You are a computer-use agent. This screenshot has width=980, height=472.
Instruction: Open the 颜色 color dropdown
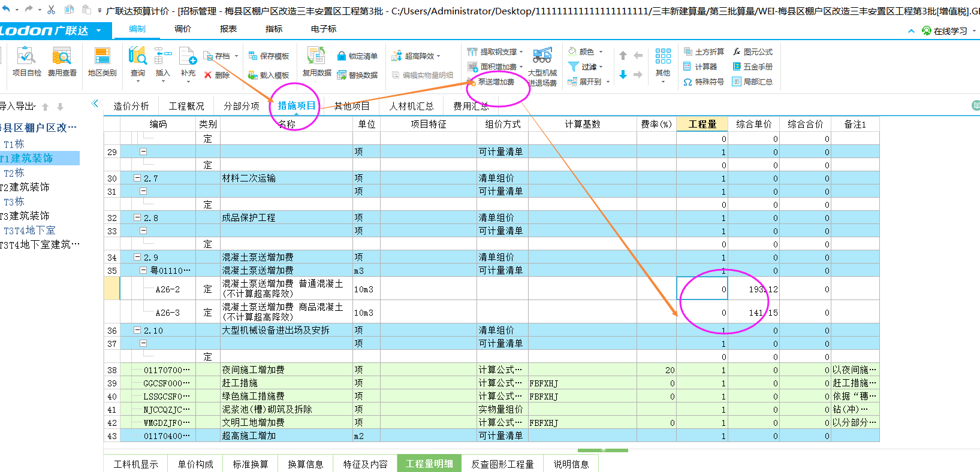[x=601, y=52]
